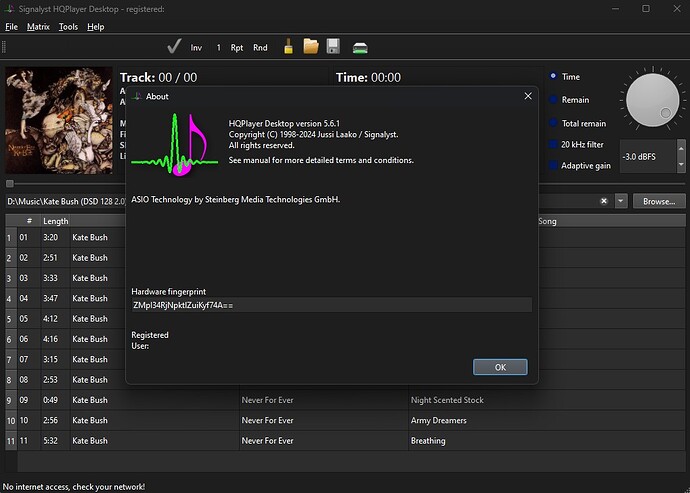Clear the path field with X icon
This screenshot has height=493, width=690.
pos(604,201)
